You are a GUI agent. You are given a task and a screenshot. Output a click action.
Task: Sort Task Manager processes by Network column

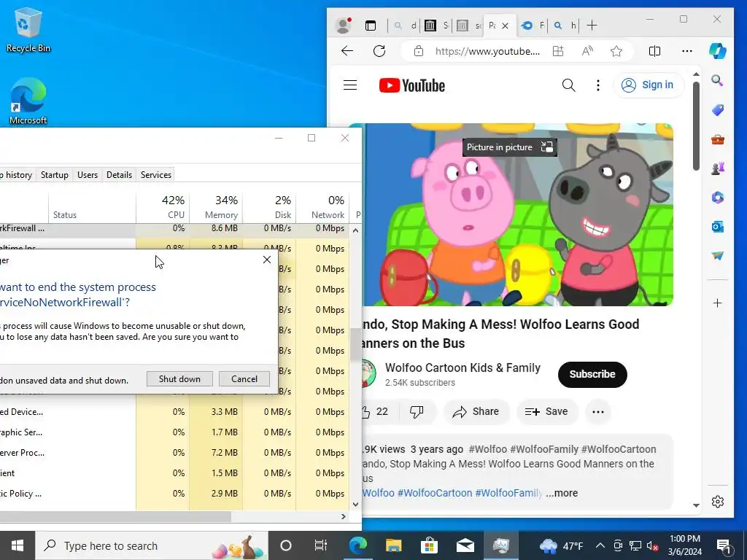323,207
